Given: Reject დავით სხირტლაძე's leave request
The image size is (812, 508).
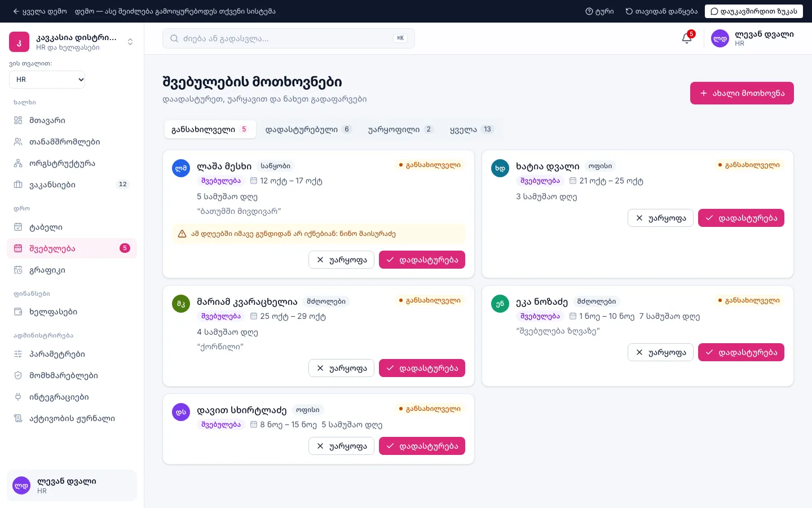Looking at the screenshot, I should pyautogui.click(x=341, y=446).
